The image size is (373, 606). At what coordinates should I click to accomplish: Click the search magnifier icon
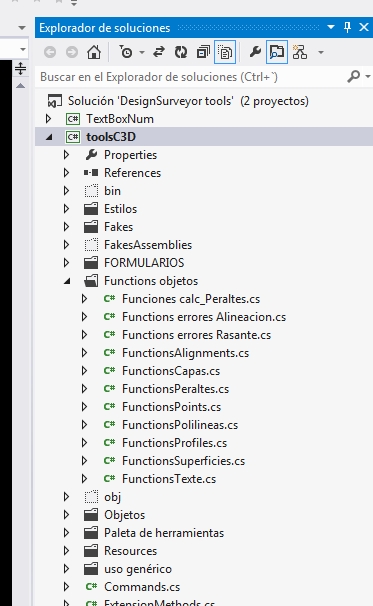point(353,77)
